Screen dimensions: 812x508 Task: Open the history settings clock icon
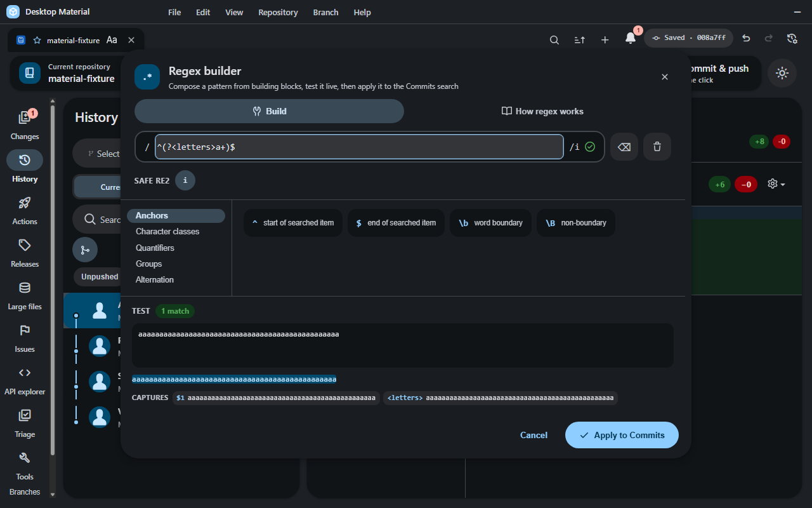(792, 38)
